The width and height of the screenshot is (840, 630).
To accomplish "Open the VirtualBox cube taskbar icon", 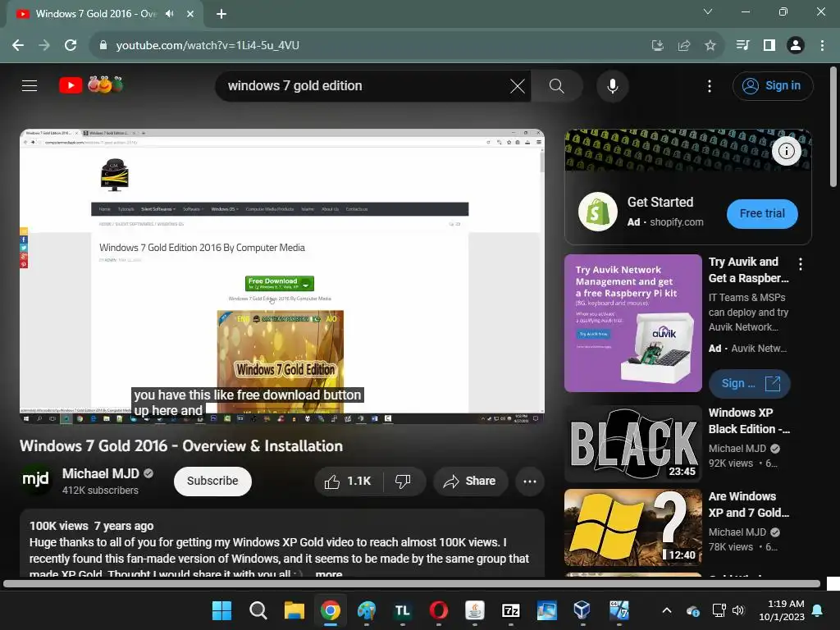I will coord(582,610).
